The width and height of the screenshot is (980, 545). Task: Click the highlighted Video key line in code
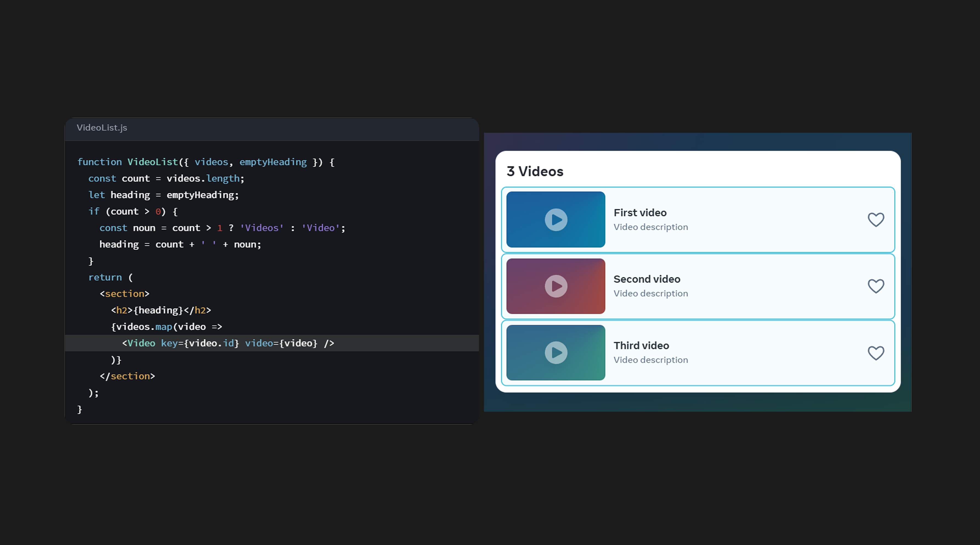[x=272, y=343]
